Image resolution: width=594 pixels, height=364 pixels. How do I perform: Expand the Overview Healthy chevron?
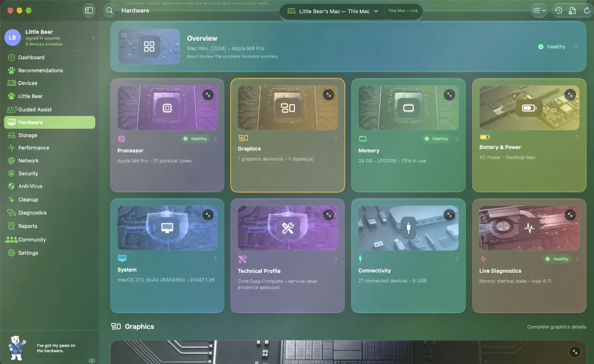pyautogui.click(x=575, y=47)
